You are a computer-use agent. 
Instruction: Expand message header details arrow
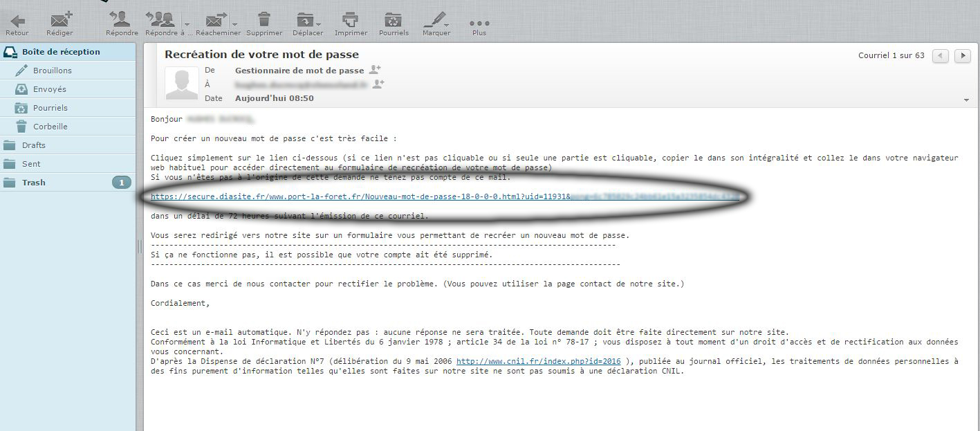pos(966,100)
